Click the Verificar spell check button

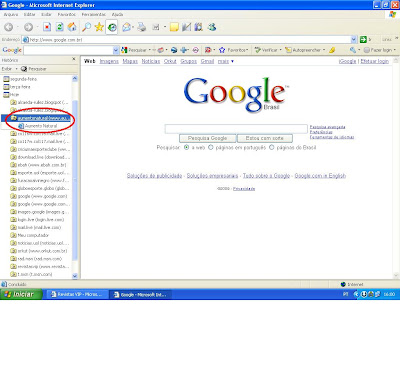[x=267, y=50]
